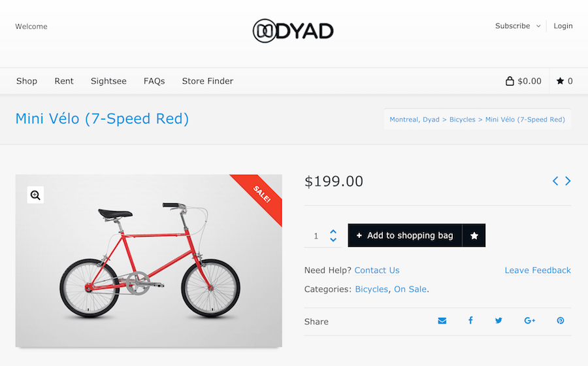Open wishlist star counter in navigation bar

[564, 81]
